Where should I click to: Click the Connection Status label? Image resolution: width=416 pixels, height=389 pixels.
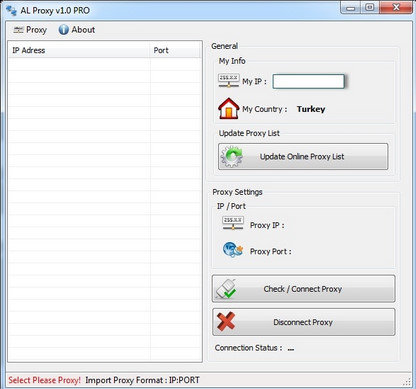pyautogui.click(x=248, y=348)
